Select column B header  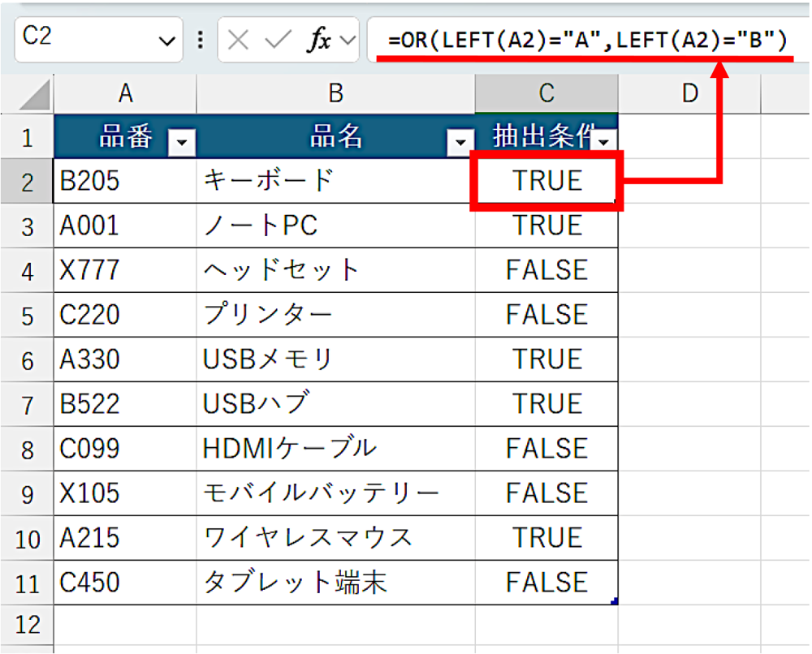[x=335, y=93]
